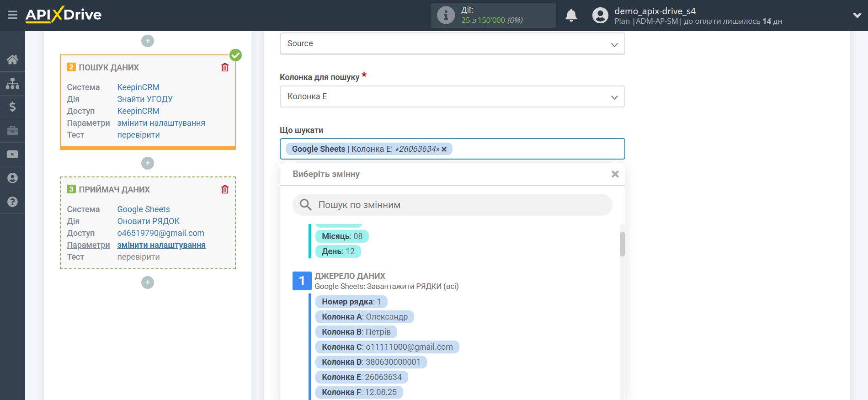
Task: Expand the account chevron menu
Action: [x=857, y=15]
